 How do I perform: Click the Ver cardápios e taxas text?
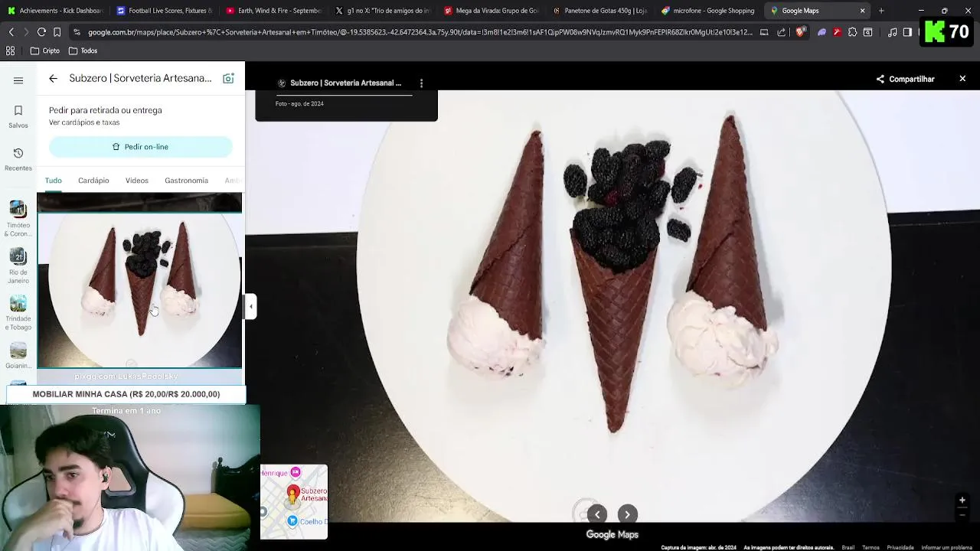pyautogui.click(x=84, y=122)
